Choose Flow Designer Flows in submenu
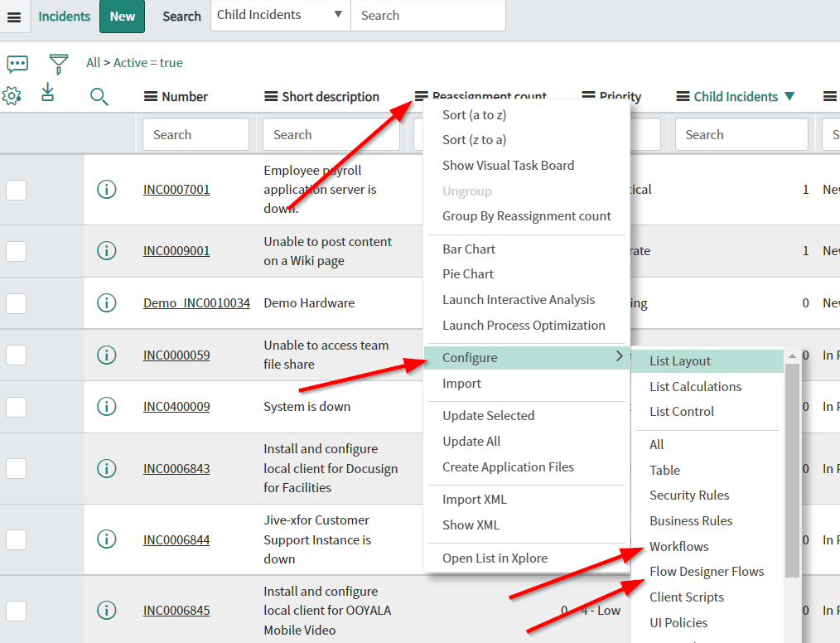Viewport: 840px width, 643px height. click(x=707, y=571)
